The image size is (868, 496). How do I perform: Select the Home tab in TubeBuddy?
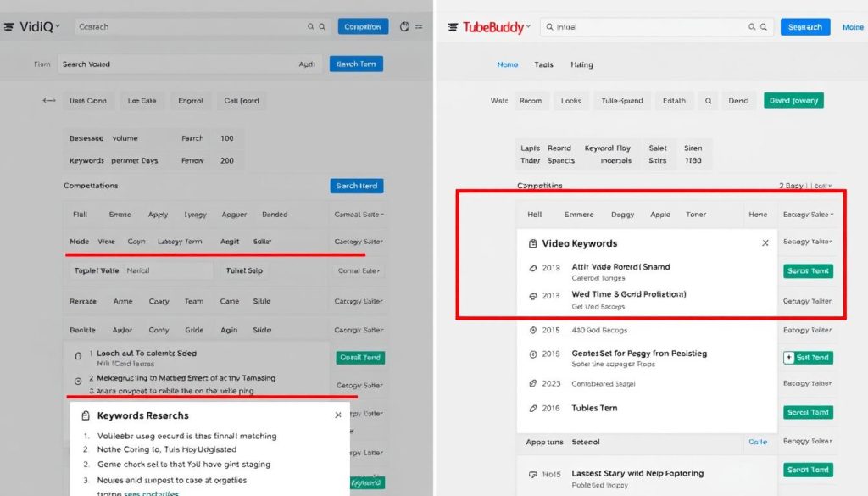click(x=506, y=64)
